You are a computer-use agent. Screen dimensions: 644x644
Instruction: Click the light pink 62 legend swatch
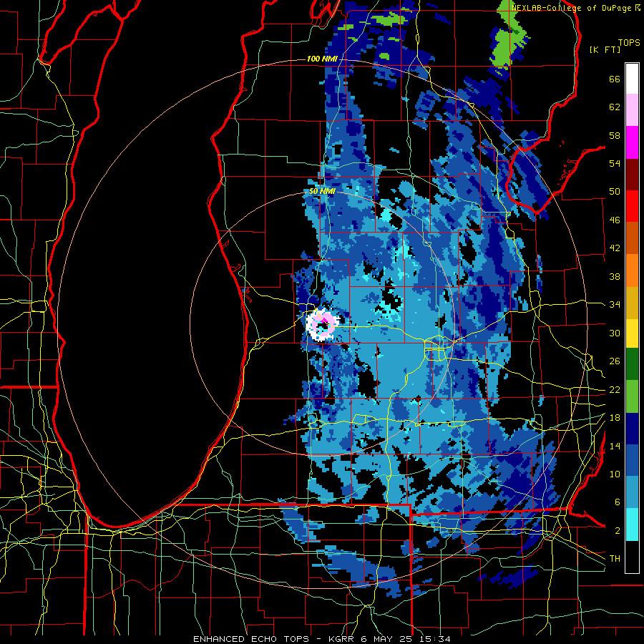tap(632, 110)
